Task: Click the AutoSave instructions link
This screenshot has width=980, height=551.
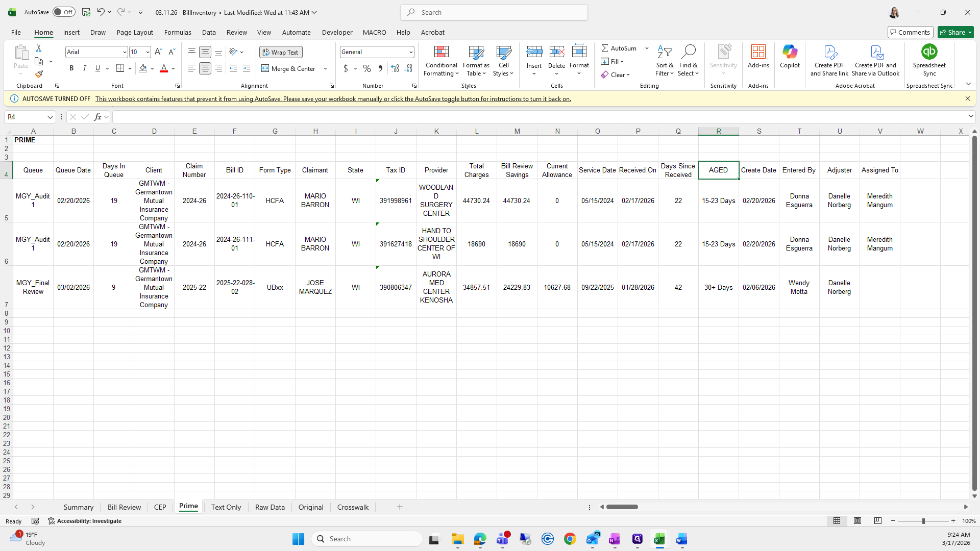Action: tap(333, 99)
